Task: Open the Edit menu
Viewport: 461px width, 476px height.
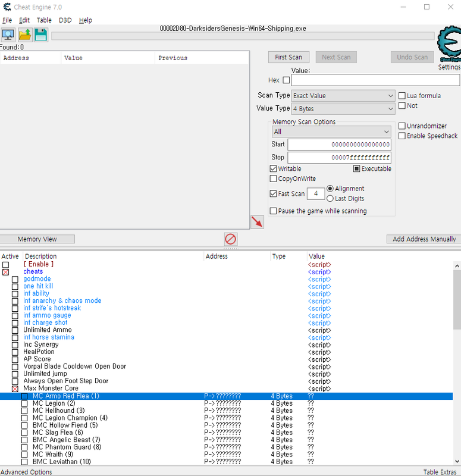Action: (x=24, y=20)
